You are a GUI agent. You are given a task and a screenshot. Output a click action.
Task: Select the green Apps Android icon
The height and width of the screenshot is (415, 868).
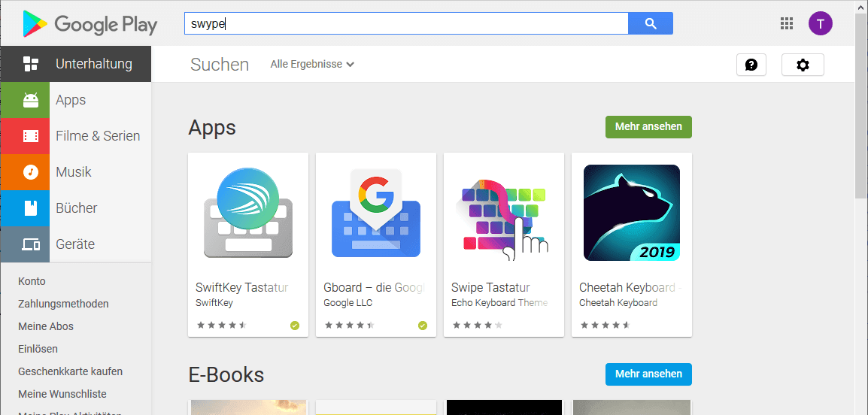[x=31, y=100]
